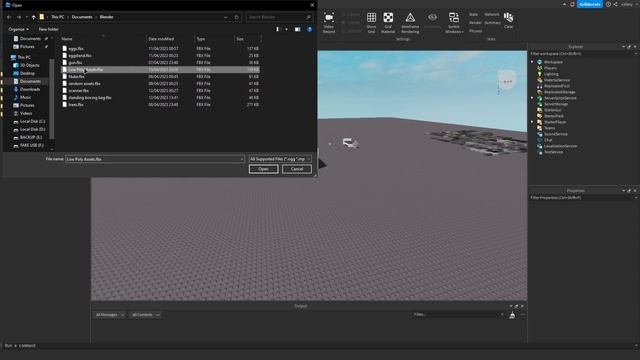Expand the ServerScriptService node arrow
640x360 pixels.
pos(532,98)
